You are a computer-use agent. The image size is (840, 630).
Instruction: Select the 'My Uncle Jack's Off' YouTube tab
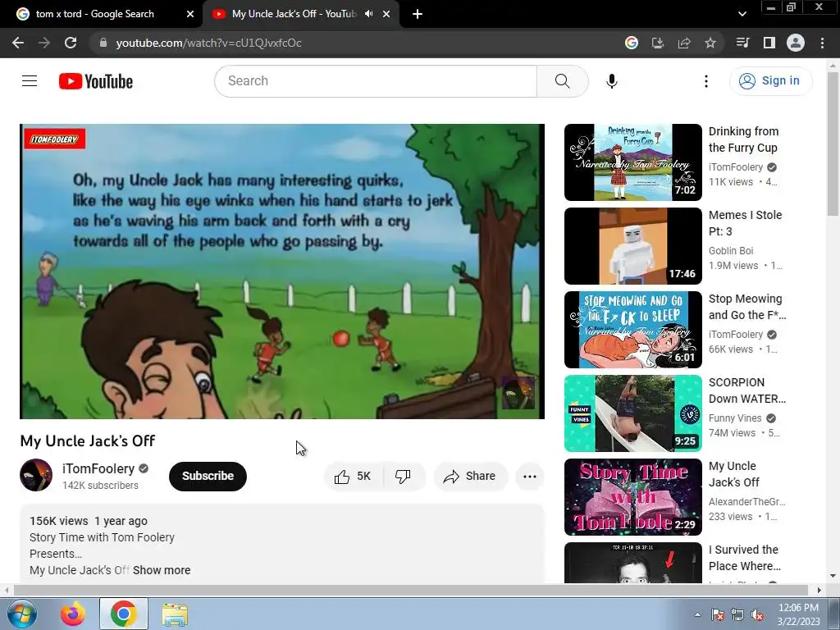pos(301,14)
